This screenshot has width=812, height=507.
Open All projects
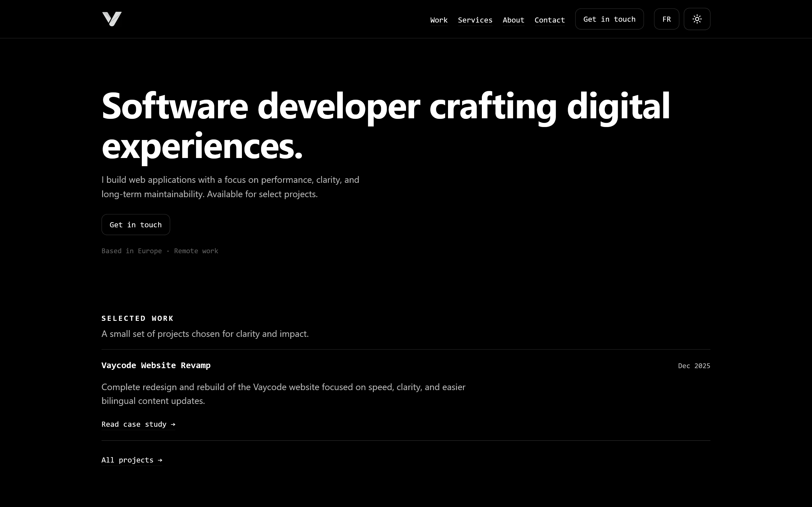(x=127, y=460)
